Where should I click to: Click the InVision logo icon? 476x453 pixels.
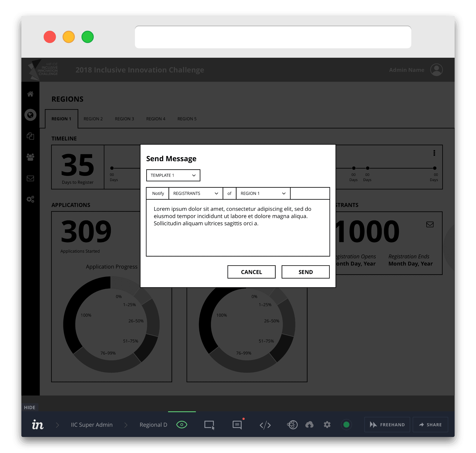tap(38, 425)
